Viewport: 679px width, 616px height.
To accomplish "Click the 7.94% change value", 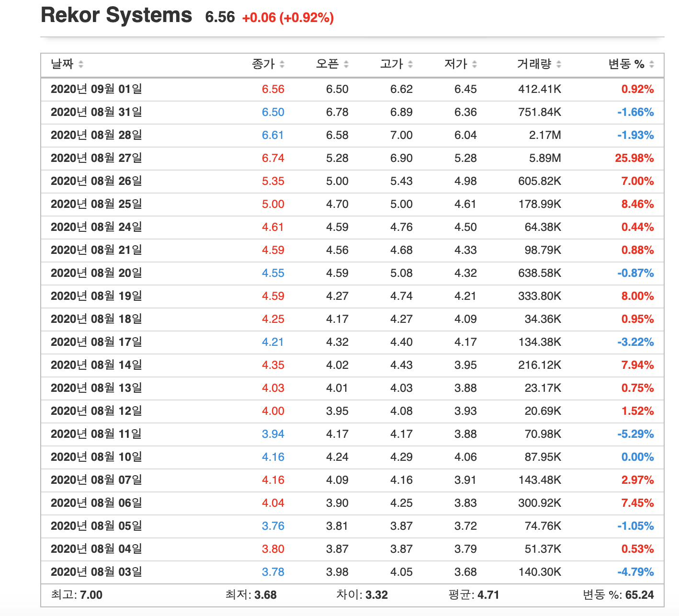I will point(638,365).
